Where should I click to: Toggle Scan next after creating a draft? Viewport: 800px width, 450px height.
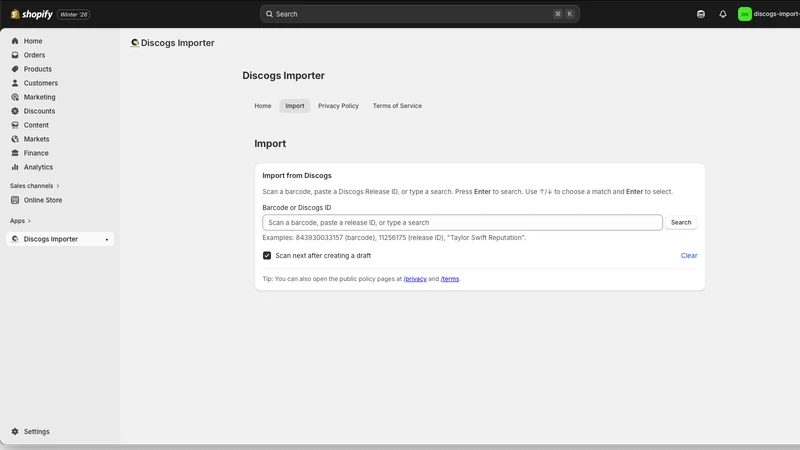coord(267,256)
